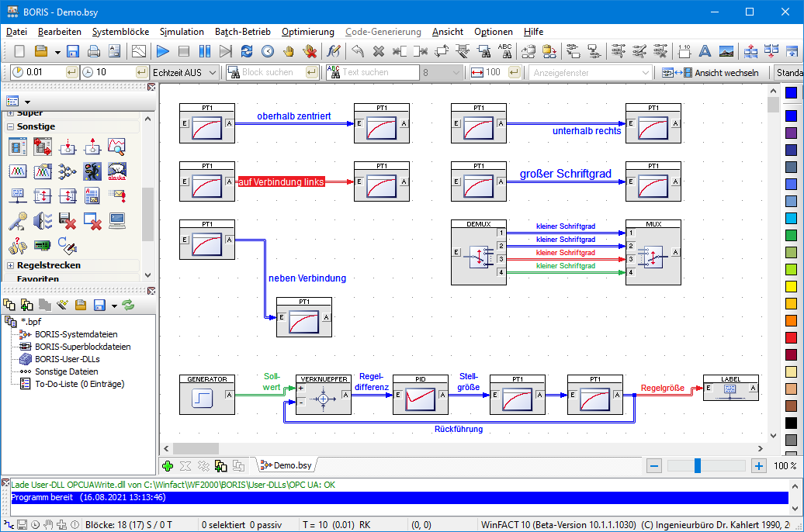
Task: Select the curve magnifier block icon
Action: [x=117, y=147]
